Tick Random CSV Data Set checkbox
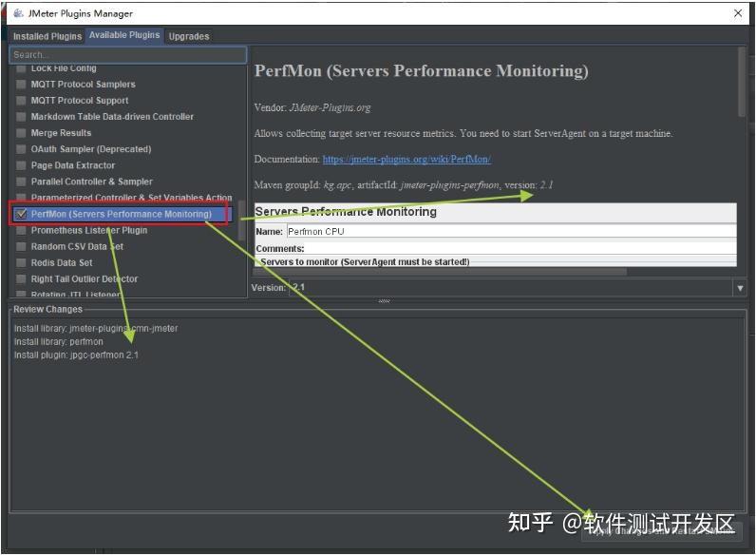Viewport: 756px width, 556px height. (21, 246)
